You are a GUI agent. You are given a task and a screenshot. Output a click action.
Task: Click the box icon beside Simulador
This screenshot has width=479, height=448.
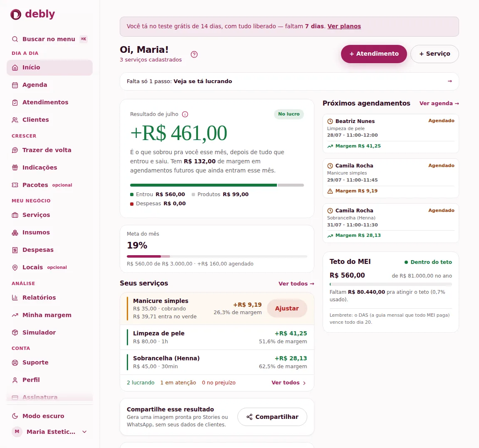[15, 332]
